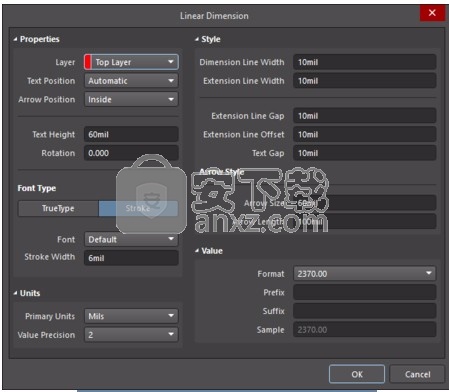
Task: Click the Extension Line Offset field
Action: point(365,134)
